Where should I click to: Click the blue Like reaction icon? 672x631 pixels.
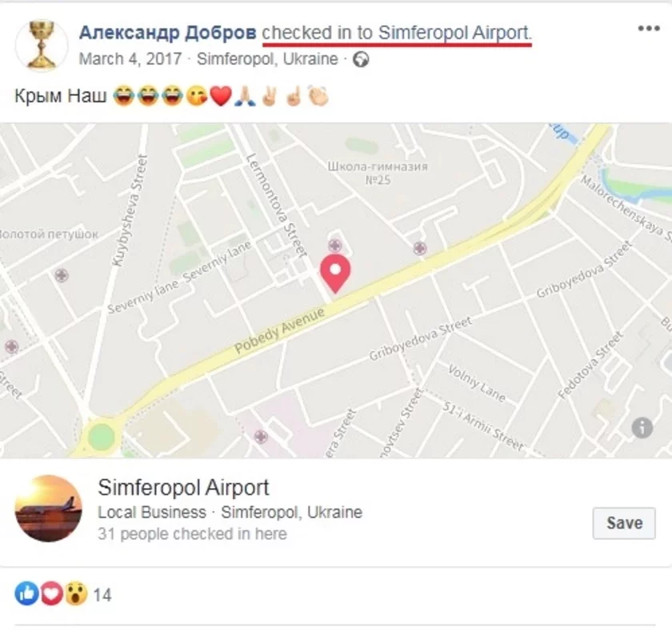(27, 593)
